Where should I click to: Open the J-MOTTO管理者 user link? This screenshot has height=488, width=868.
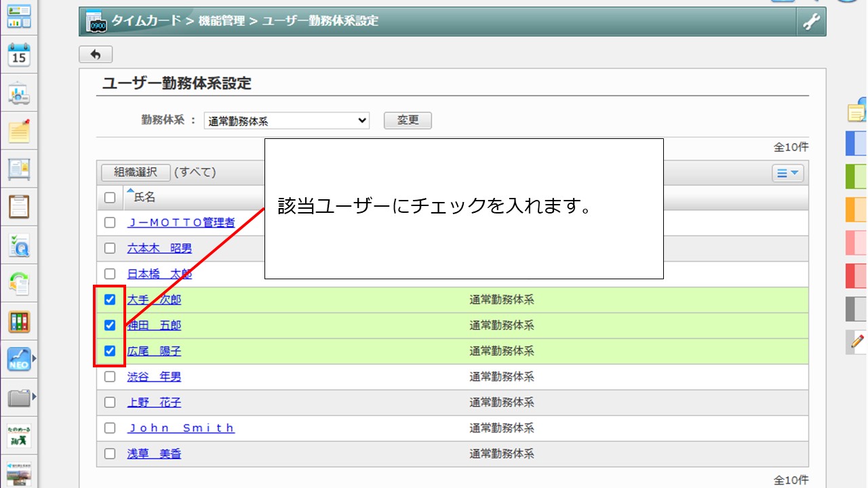coord(181,222)
